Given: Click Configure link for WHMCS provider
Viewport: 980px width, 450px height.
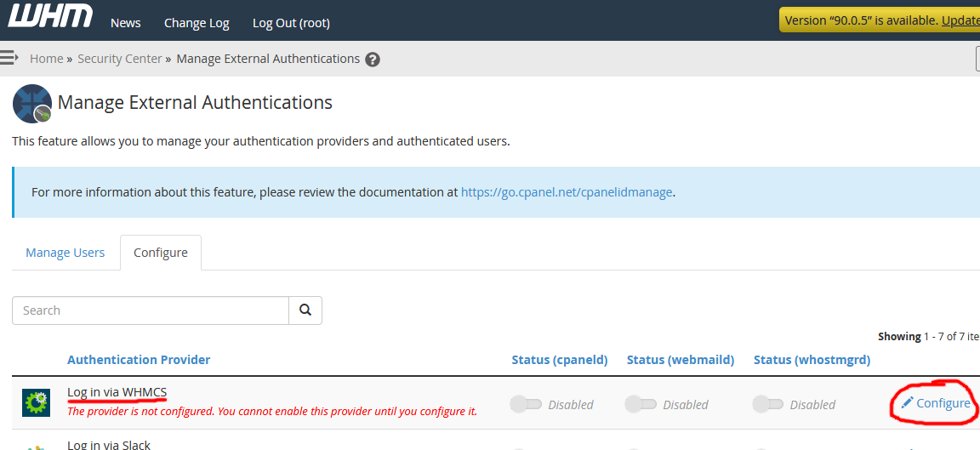Looking at the screenshot, I should [943, 403].
